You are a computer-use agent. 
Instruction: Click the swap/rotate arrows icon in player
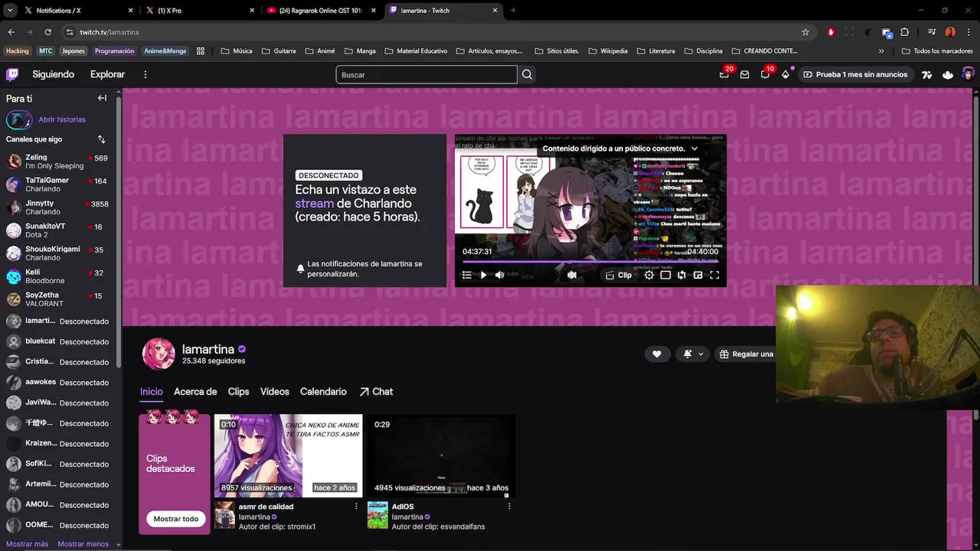(681, 275)
